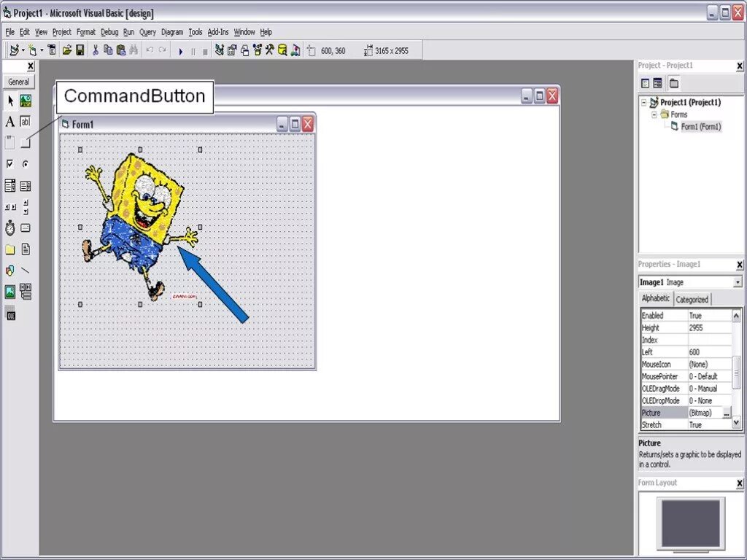747x560 pixels.
Task: Select the ListBox control tool
Action: 26,186
